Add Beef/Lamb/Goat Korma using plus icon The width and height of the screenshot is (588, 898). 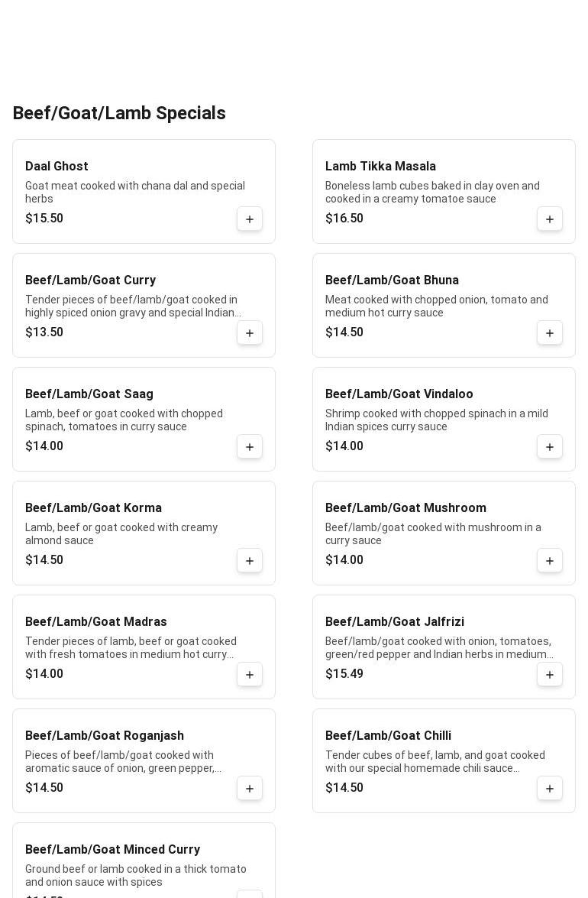[250, 561]
